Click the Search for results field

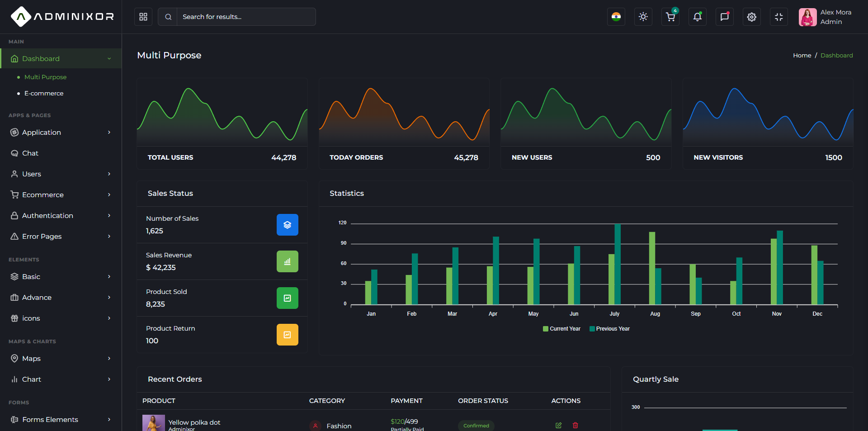(x=246, y=17)
